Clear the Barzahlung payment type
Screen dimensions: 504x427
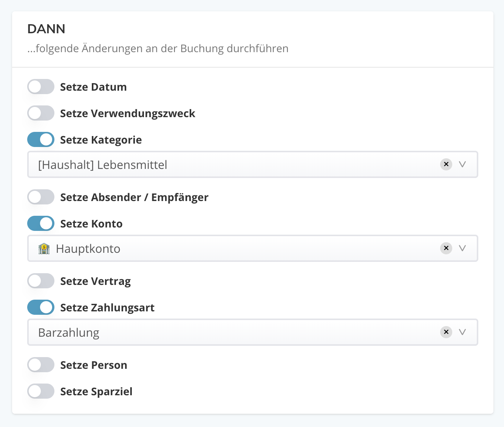446,332
